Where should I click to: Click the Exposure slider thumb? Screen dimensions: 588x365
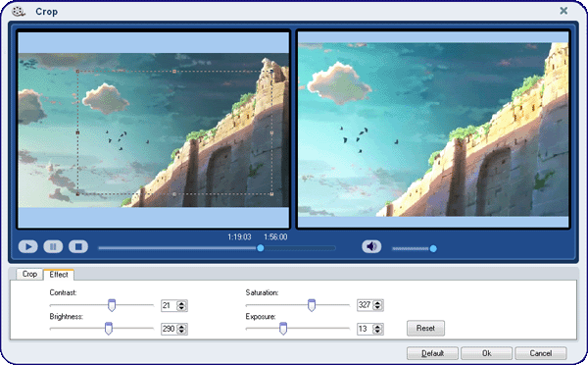pos(283,328)
